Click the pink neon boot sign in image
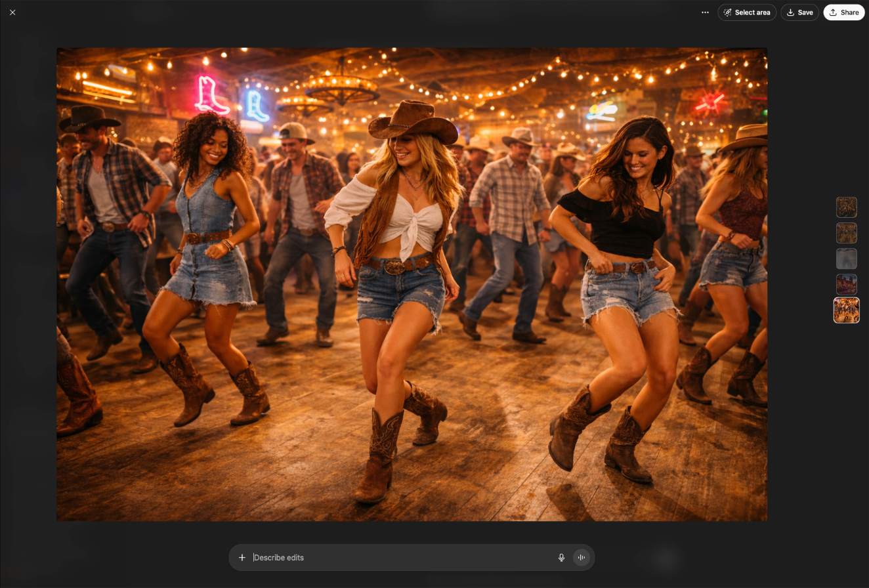 click(x=211, y=95)
